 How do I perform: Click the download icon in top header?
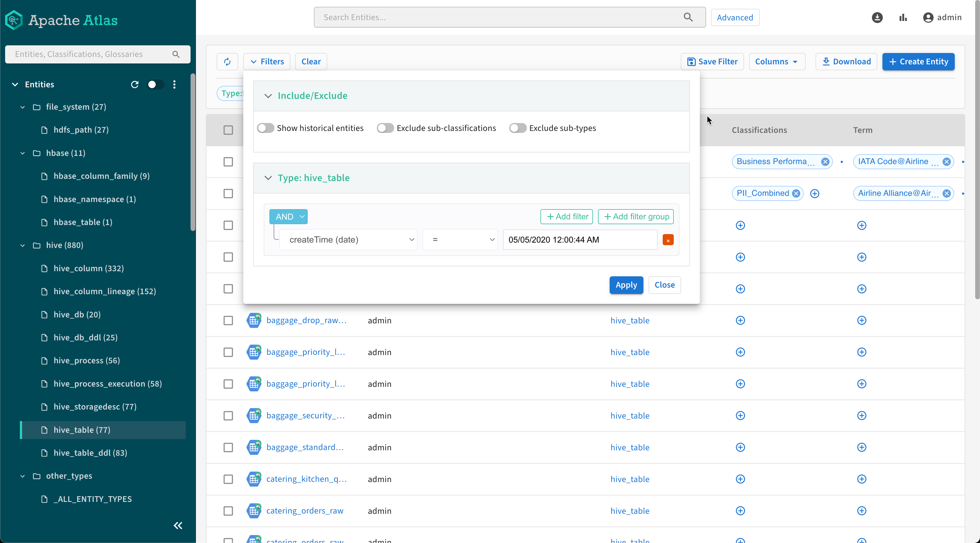877,18
